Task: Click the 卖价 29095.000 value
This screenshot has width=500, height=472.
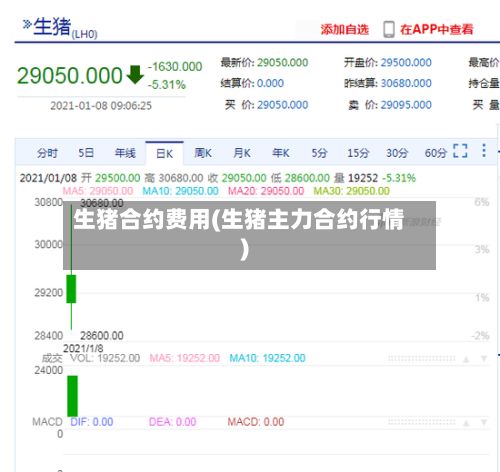Action: [x=406, y=105]
